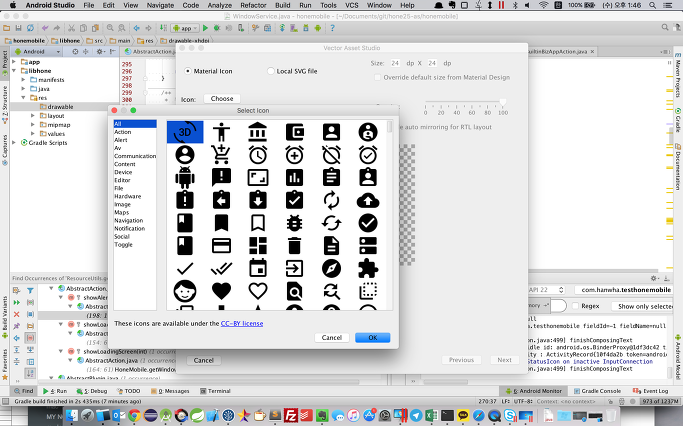Pick the explore compass icon

[331, 268]
